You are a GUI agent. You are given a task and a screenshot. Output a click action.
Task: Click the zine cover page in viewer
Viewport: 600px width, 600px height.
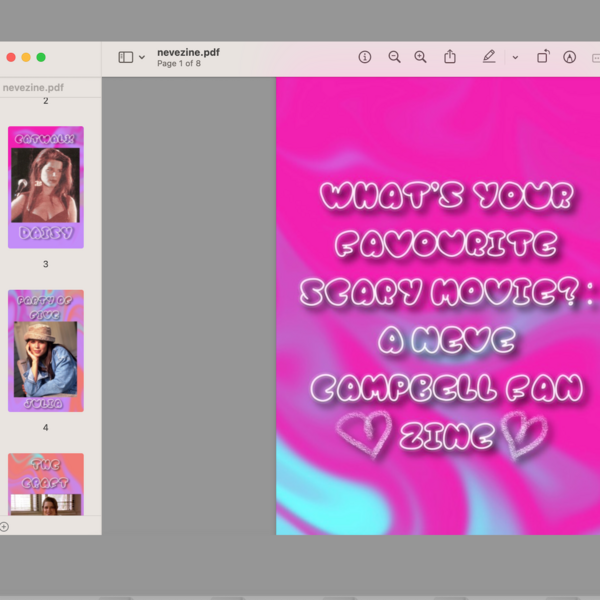point(438,306)
